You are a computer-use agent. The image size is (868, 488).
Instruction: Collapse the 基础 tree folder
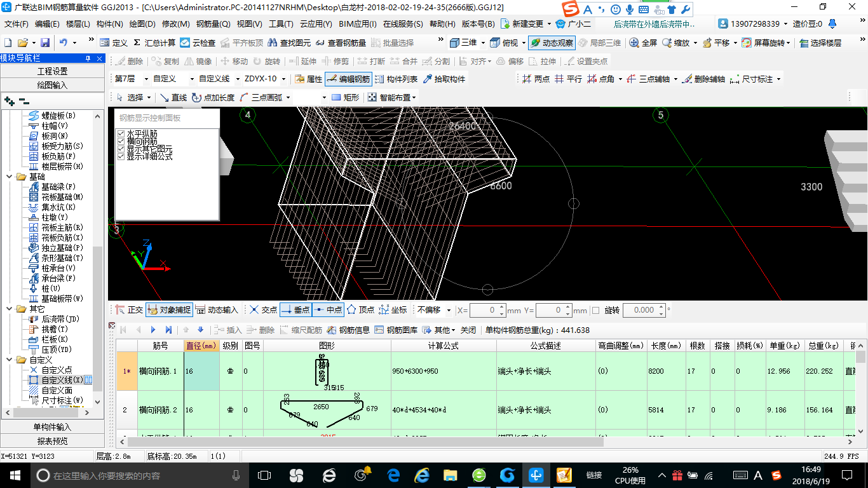click(x=10, y=177)
